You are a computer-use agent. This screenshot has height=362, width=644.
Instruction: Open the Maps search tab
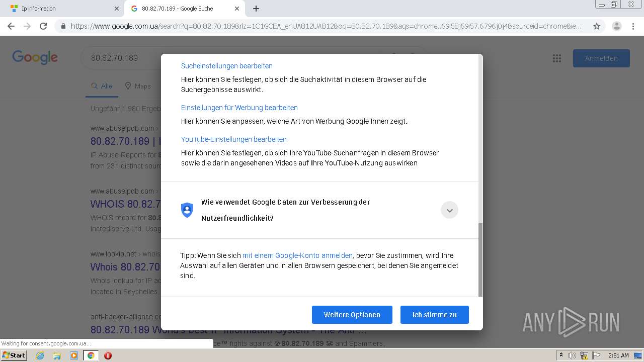[x=138, y=86]
